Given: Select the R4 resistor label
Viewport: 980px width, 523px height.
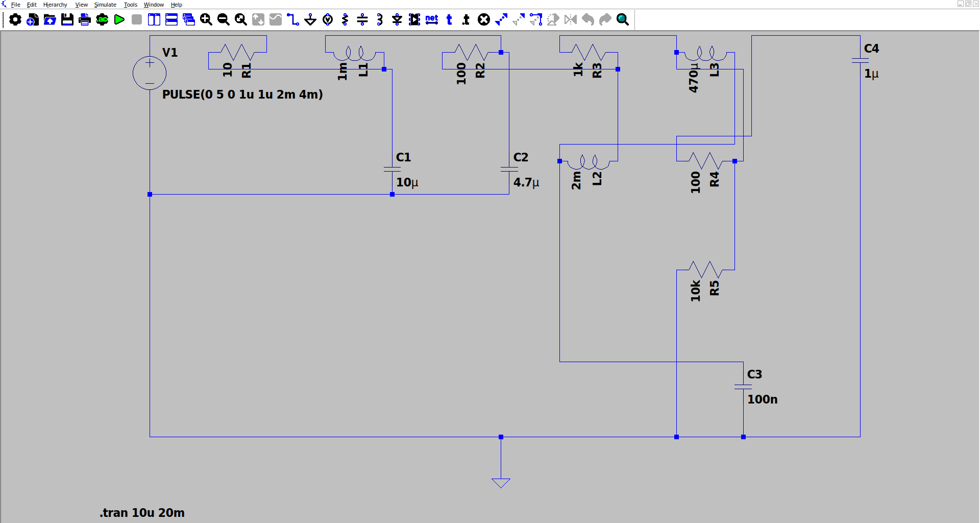Looking at the screenshot, I should tap(715, 179).
